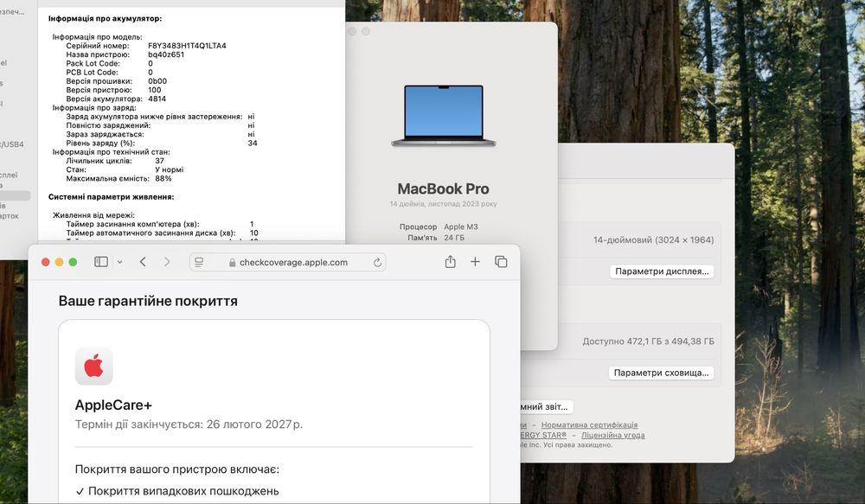
Task: Click the У нормі condition value
Action: (169, 169)
